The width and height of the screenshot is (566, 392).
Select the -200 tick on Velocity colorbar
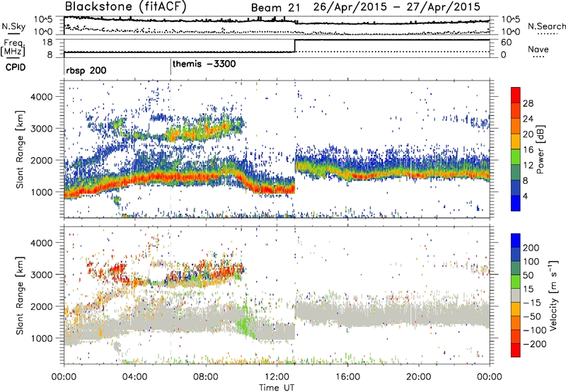click(x=535, y=344)
